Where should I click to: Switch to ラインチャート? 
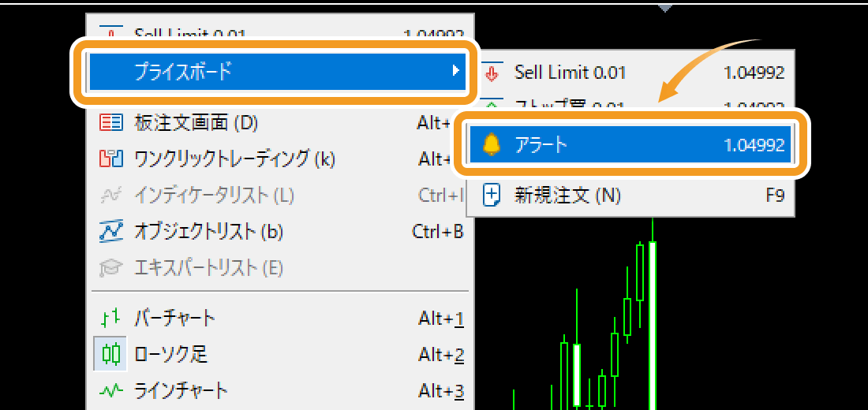click(x=280, y=391)
